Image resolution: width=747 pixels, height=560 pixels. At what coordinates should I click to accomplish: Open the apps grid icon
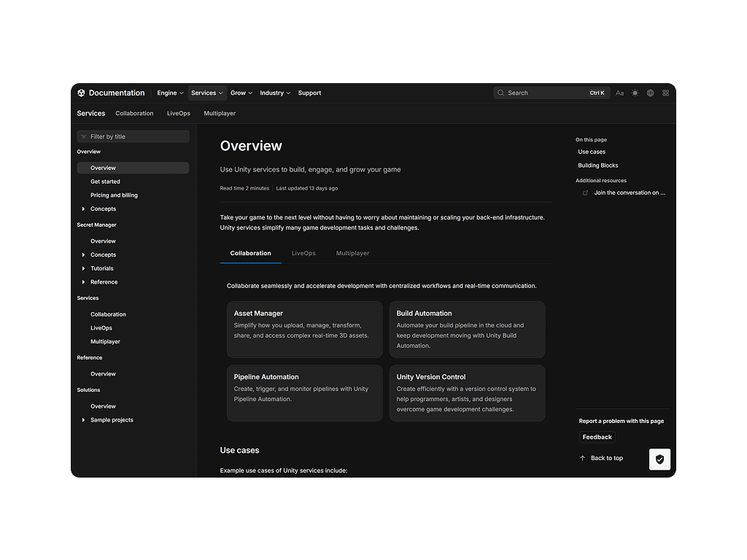[665, 93]
